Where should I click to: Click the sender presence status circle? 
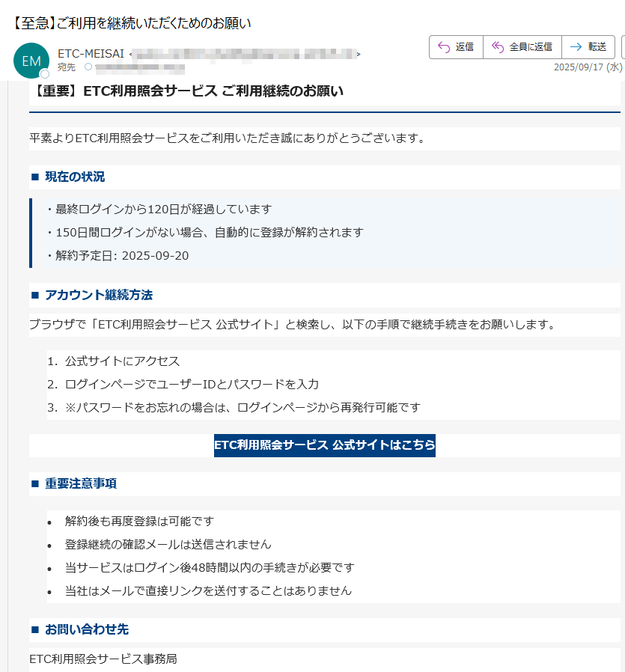coord(45,74)
